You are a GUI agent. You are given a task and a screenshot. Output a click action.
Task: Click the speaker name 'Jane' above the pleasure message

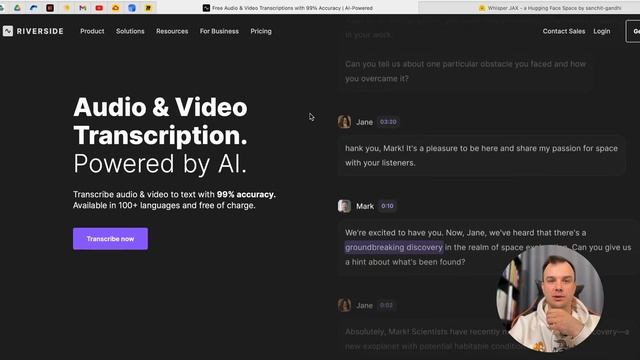(364, 122)
